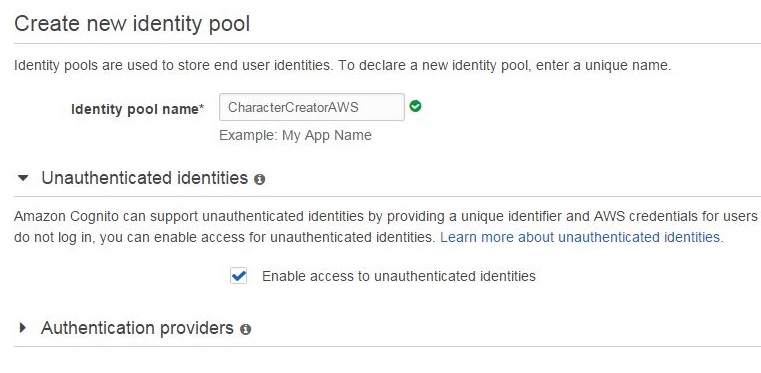Viewport: 761px width, 373px height.
Task: Uncheck Enable access to unauthenticated identities checkbox
Action: coord(238,276)
